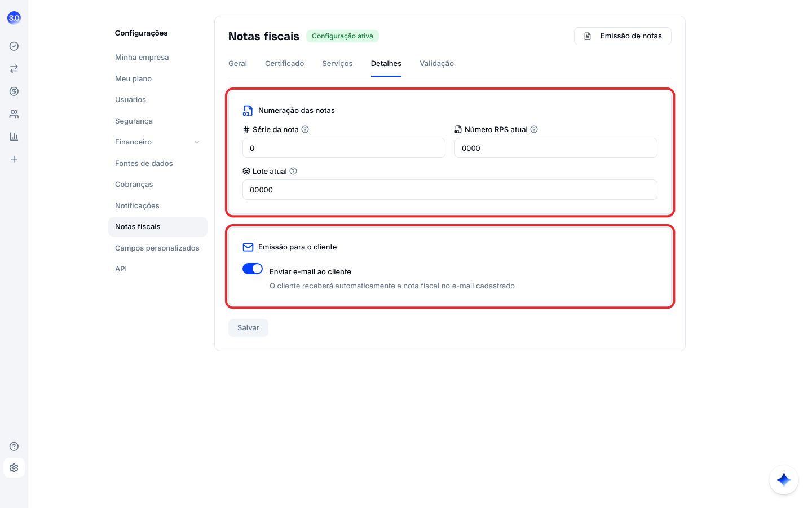Viewport: 812px width, 508px height.
Task: Open Fontes de dados settings
Action: (158, 164)
